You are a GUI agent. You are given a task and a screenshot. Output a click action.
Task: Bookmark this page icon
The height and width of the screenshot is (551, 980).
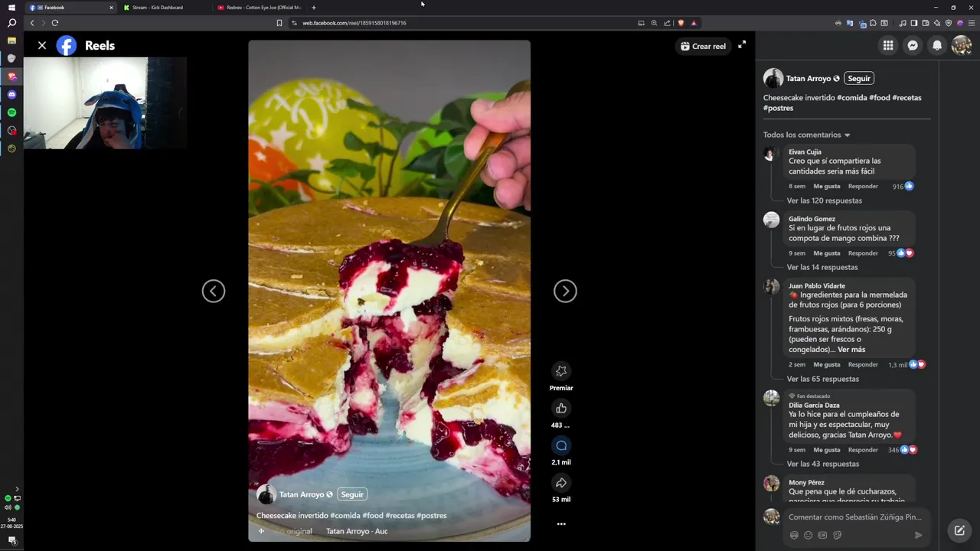[x=279, y=23]
